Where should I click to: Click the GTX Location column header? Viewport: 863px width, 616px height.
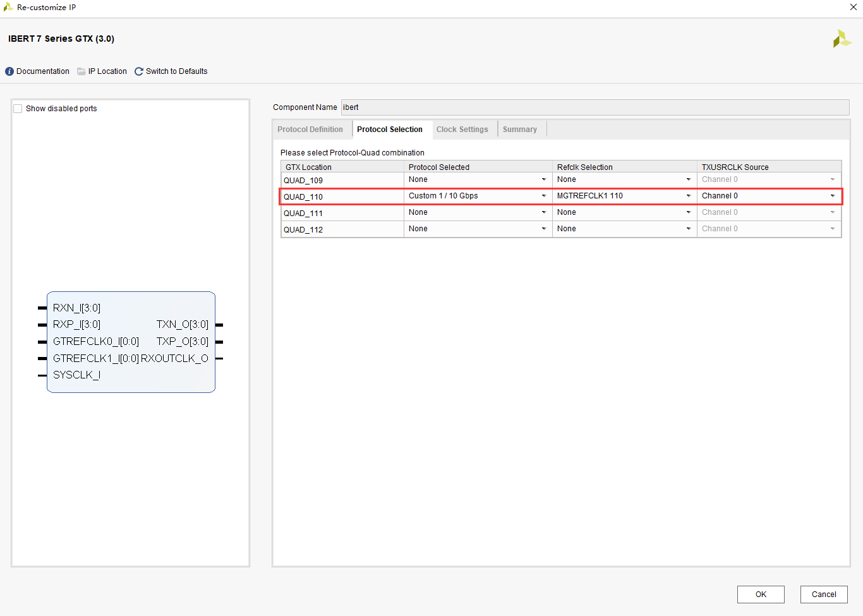[x=342, y=167]
